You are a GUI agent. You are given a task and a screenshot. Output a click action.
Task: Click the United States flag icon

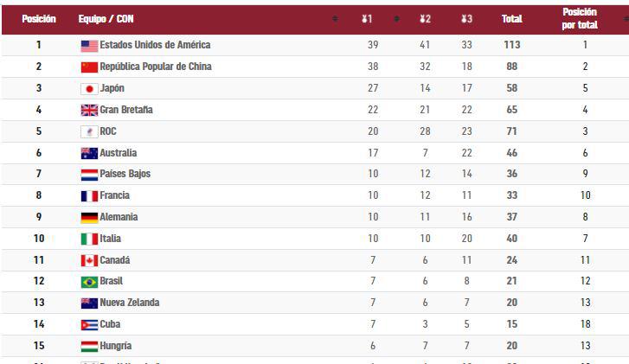tap(89, 45)
